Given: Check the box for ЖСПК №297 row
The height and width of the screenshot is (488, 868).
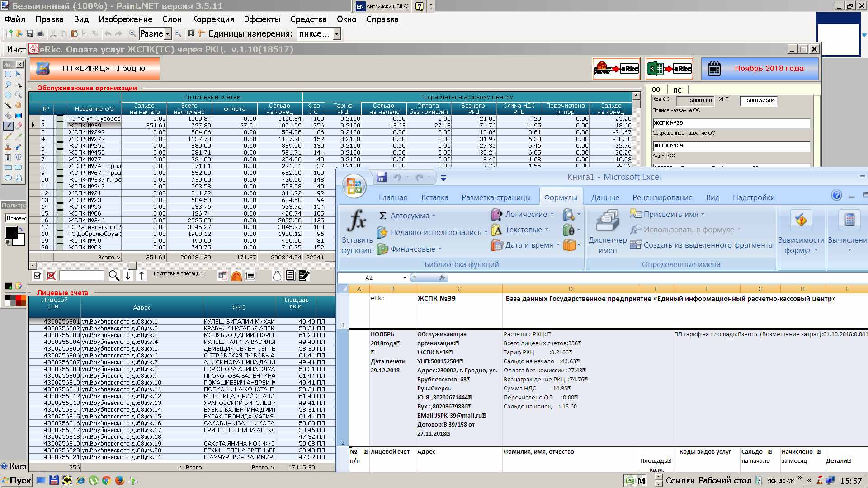Looking at the screenshot, I should 60,132.
